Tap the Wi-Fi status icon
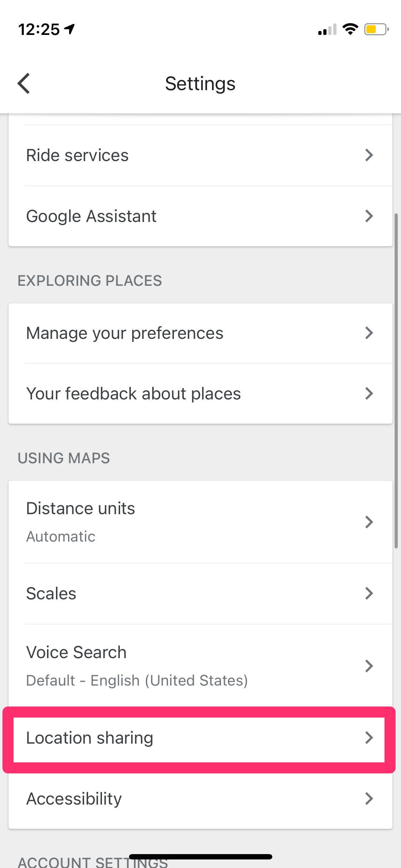401x868 pixels. pyautogui.click(x=350, y=29)
